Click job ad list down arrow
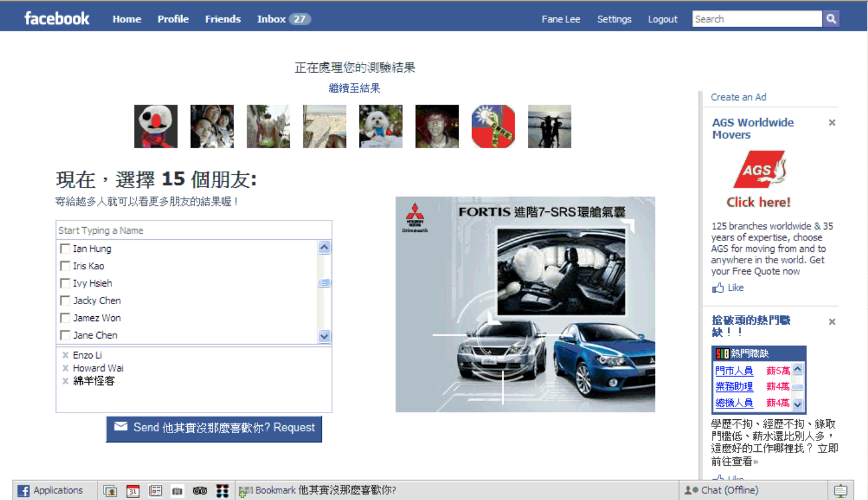868x500 pixels. 798,404
